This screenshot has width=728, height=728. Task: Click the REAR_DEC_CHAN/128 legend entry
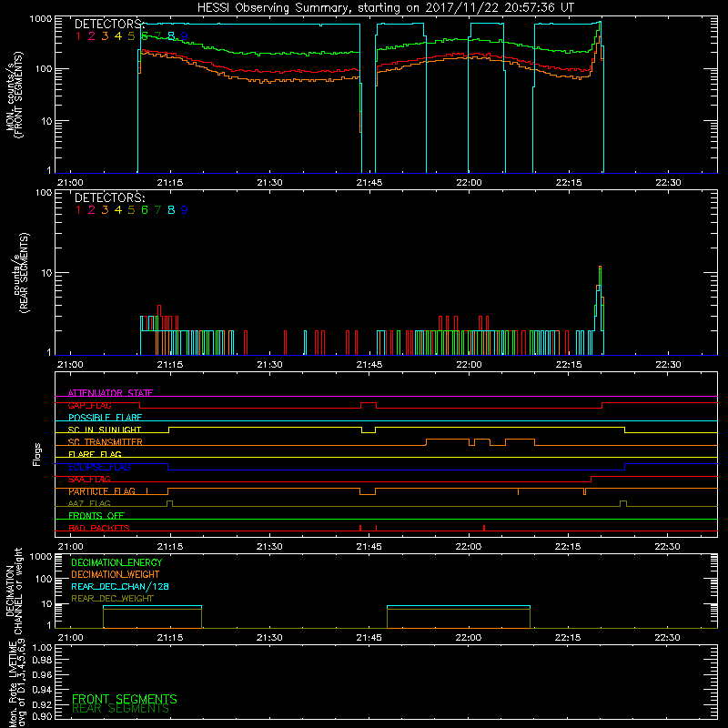click(120, 586)
